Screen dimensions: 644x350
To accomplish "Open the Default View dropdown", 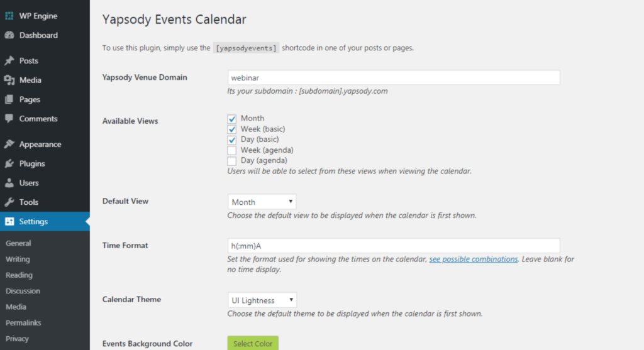I will (262, 202).
